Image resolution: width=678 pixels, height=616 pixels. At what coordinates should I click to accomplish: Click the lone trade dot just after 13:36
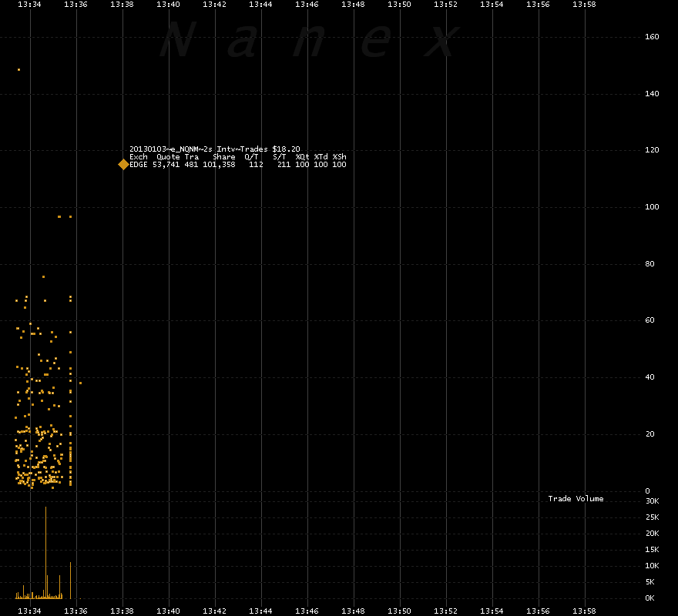coord(80,383)
